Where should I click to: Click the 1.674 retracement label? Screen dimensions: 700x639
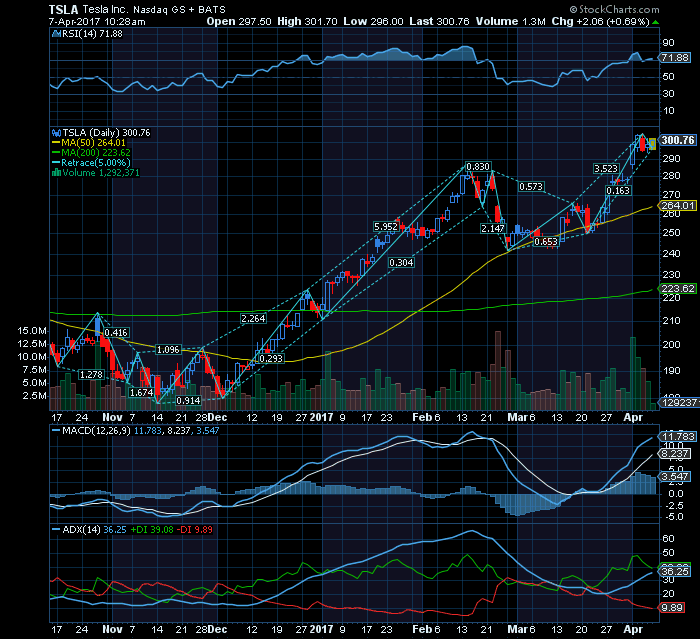click(x=142, y=393)
